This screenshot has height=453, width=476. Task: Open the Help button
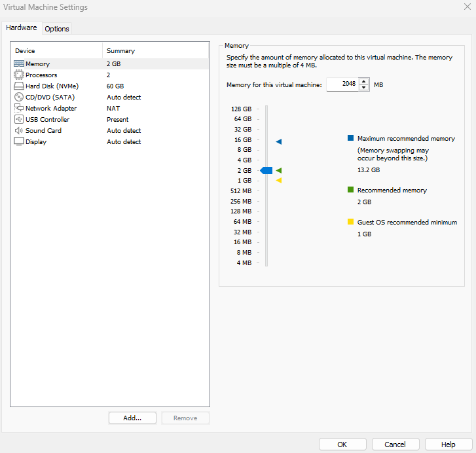(449, 444)
